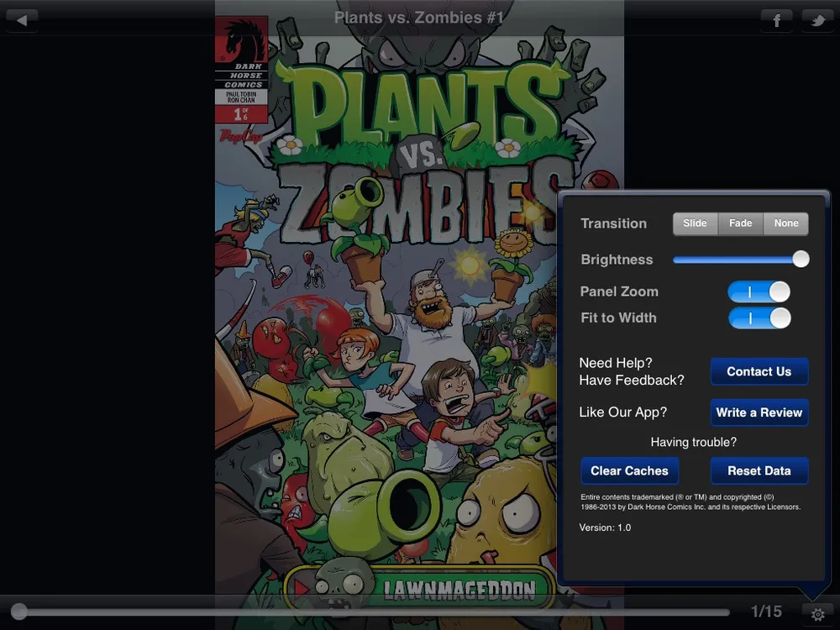
Task: Select the Fade transition option
Action: pyautogui.click(x=740, y=223)
